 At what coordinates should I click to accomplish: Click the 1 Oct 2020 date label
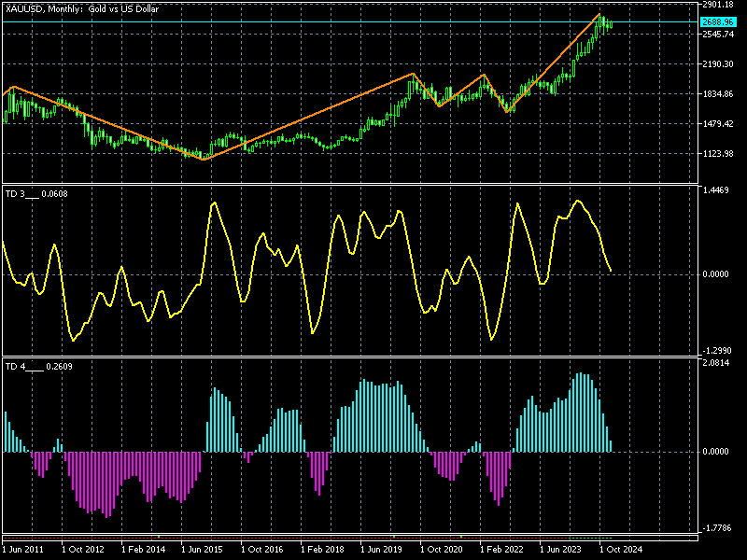point(441,549)
